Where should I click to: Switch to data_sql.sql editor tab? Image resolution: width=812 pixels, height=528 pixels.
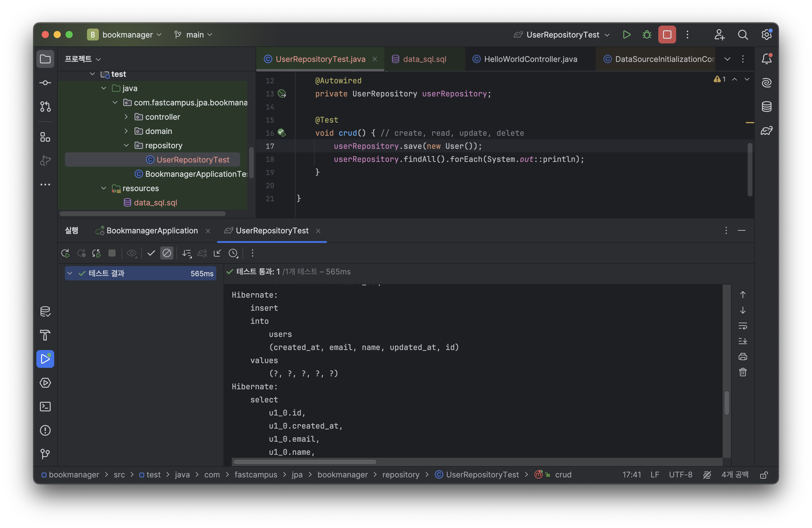coord(424,59)
